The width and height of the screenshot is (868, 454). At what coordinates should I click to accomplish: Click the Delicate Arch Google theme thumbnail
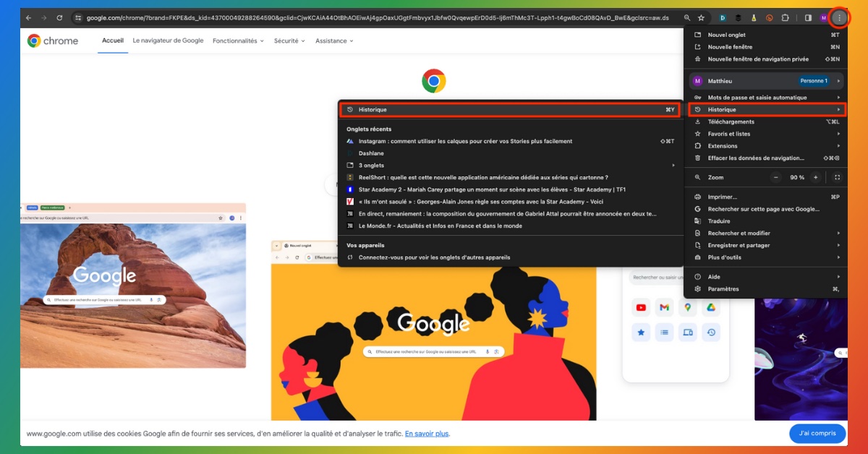tap(133, 286)
